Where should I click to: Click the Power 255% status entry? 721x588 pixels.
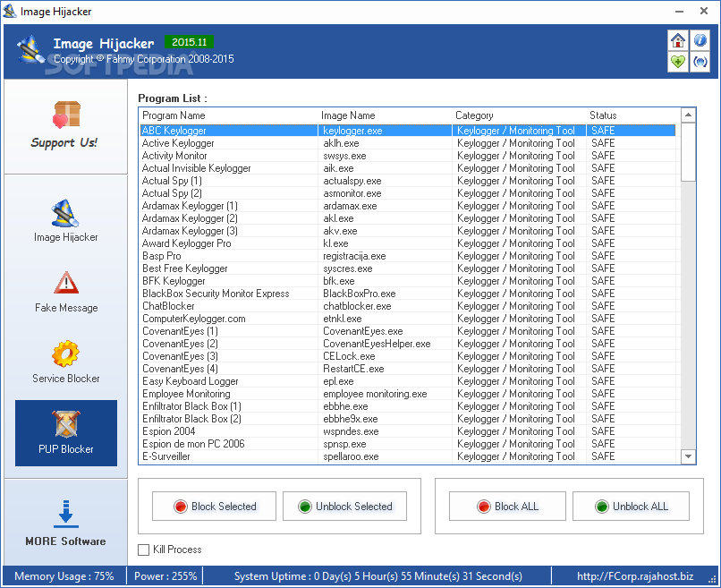coord(165,576)
